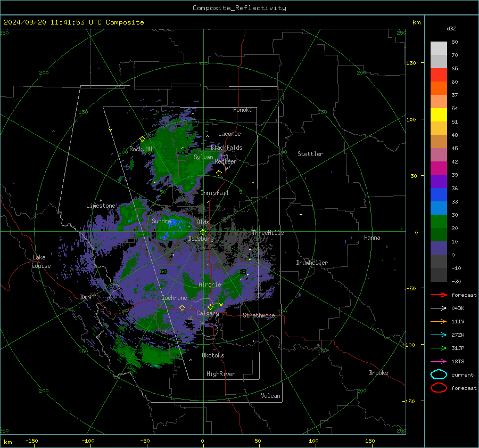Click the Lacombe town label
The image size is (479, 448).
(229, 134)
